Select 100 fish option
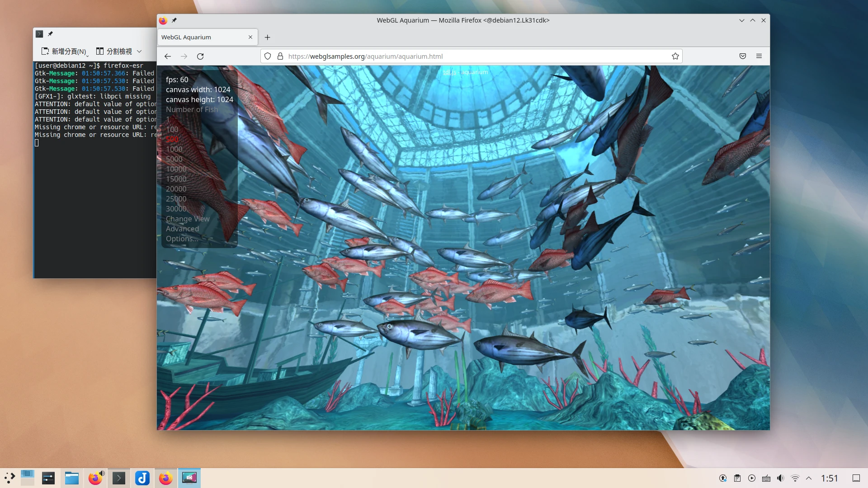 click(172, 129)
